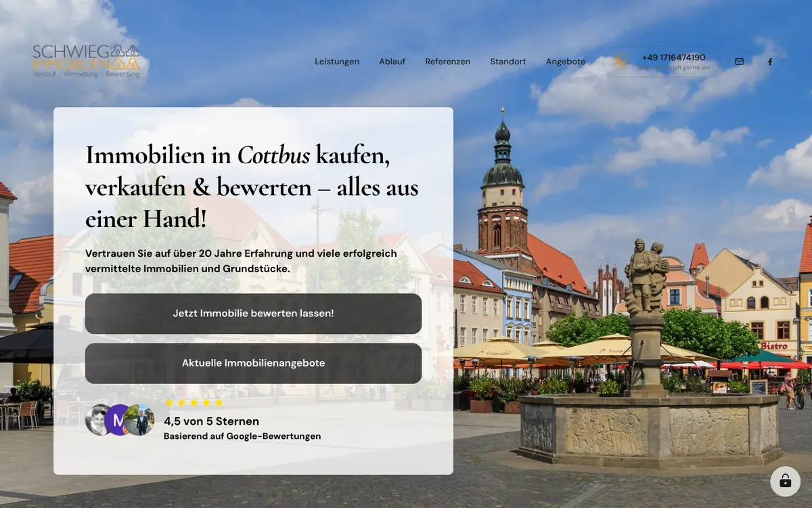812x508 pixels.
Task: Open the Ablauf menu item
Action: tap(392, 62)
